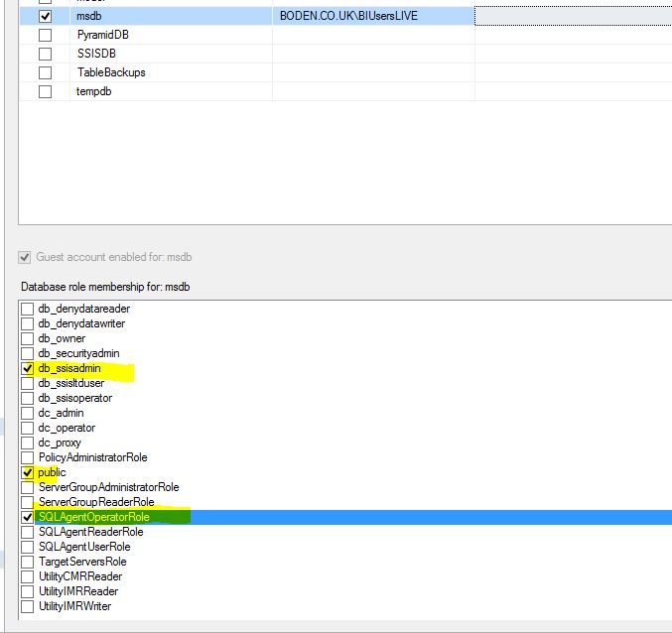This screenshot has height=633, width=672.
Task: Select the msdb database name cell
Action: pyautogui.click(x=171, y=16)
